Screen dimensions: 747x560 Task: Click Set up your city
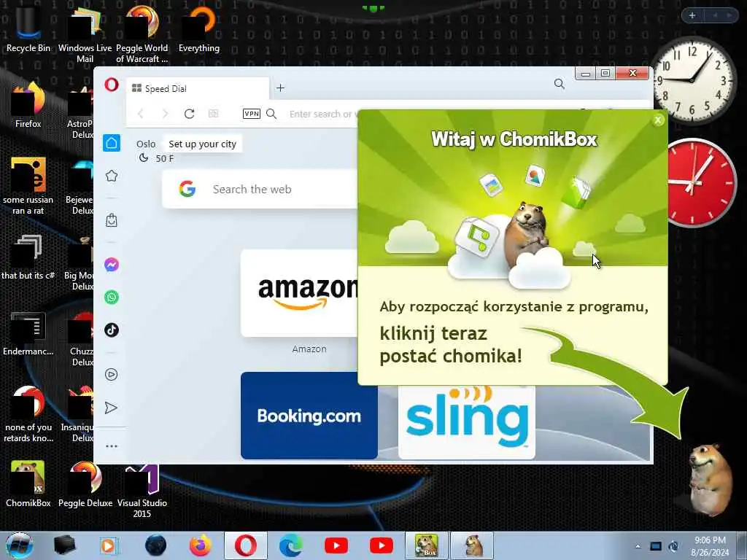pyautogui.click(x=203, y=144)
